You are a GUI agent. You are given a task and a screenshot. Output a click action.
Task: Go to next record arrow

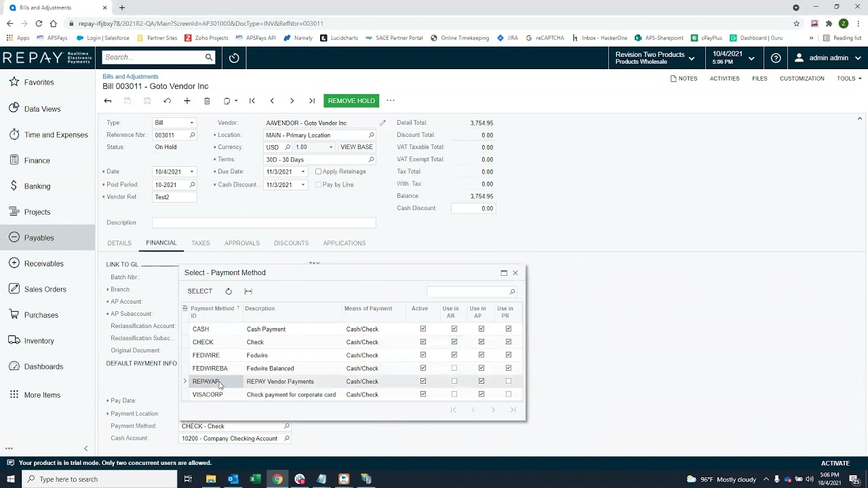(x=292, y=101)
